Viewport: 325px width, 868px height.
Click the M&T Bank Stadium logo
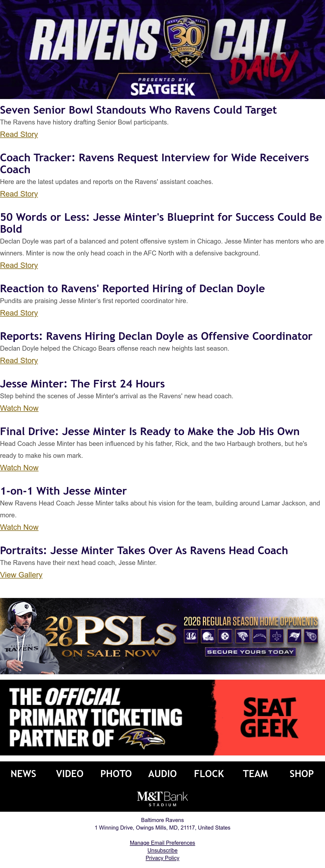(162, 798)
